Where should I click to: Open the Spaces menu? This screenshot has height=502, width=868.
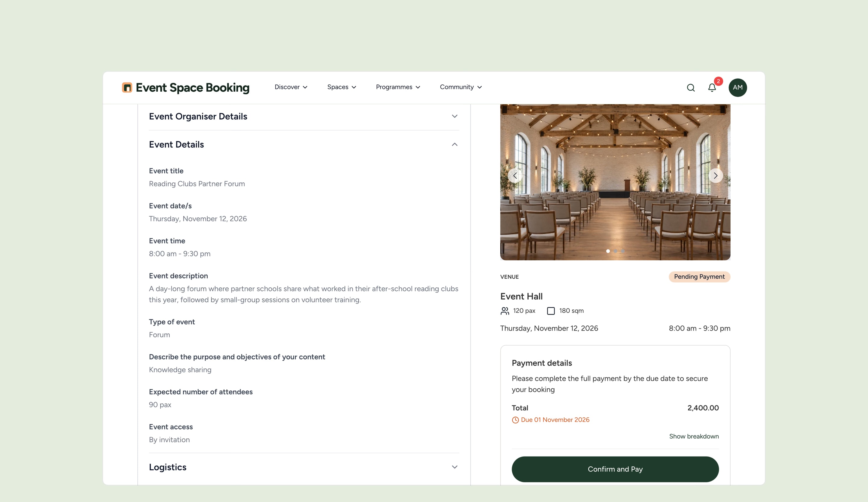click(342, 87)
